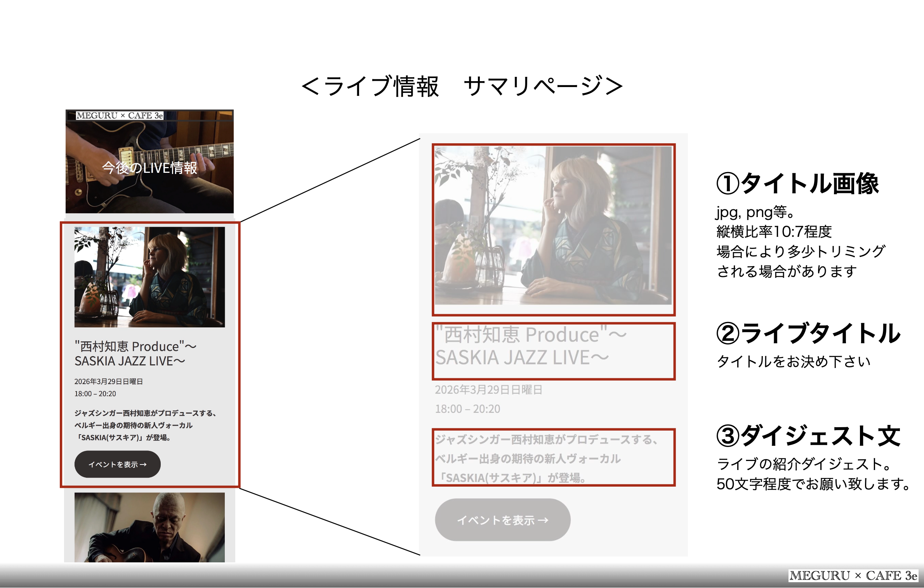This screenshot has height=588, width=924.
Task: Click the large boxed digest text area
Action: coord(553,458)
